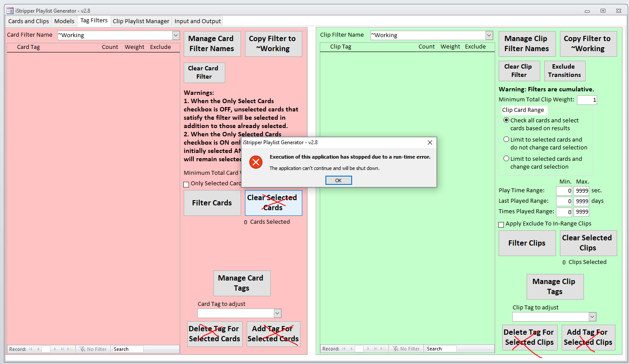Switch to the Clip Playlist Manager tab
Image resolution: width=629 pixels, height=364 pixels.
141,21
